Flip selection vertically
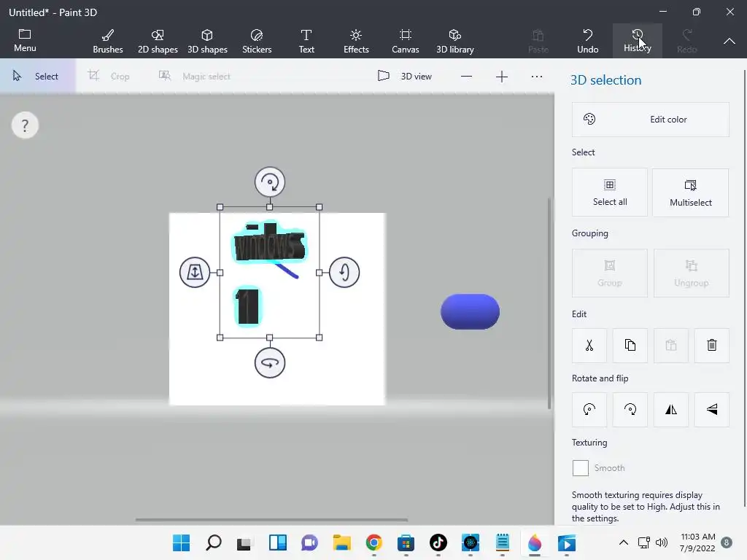 (x=712, y=410)
